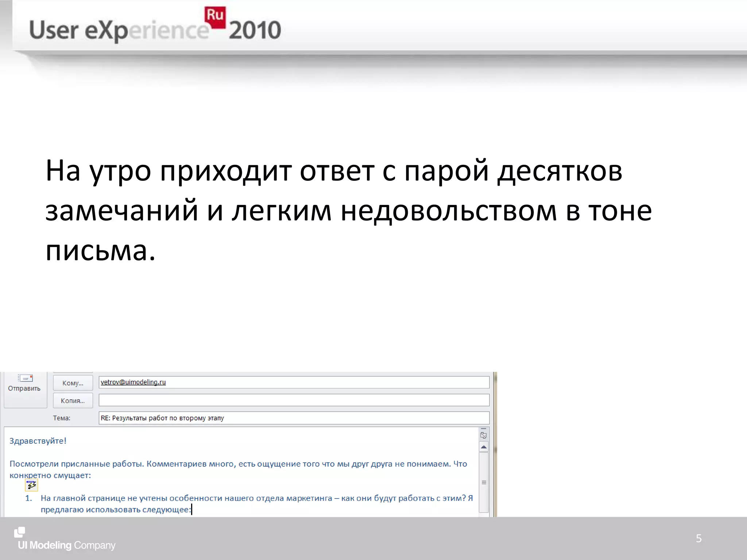The image size is (747, 560).
Task: Click the UI Modeling Company logo
Action: 65,539
